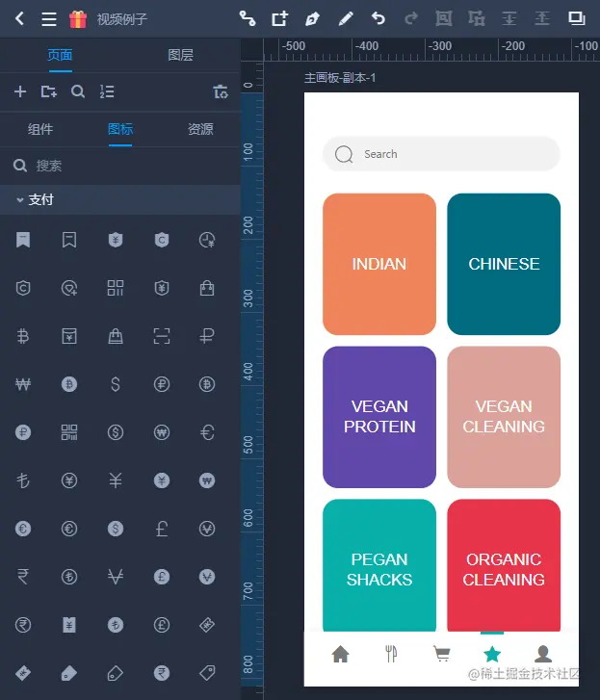Click the red gift box icon
Viewport: 600px width, 700px height.
[78, 19]
